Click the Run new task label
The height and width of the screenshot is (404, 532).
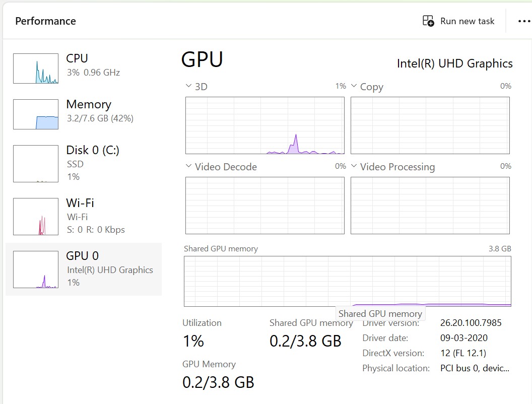click(x=467, y=21)
